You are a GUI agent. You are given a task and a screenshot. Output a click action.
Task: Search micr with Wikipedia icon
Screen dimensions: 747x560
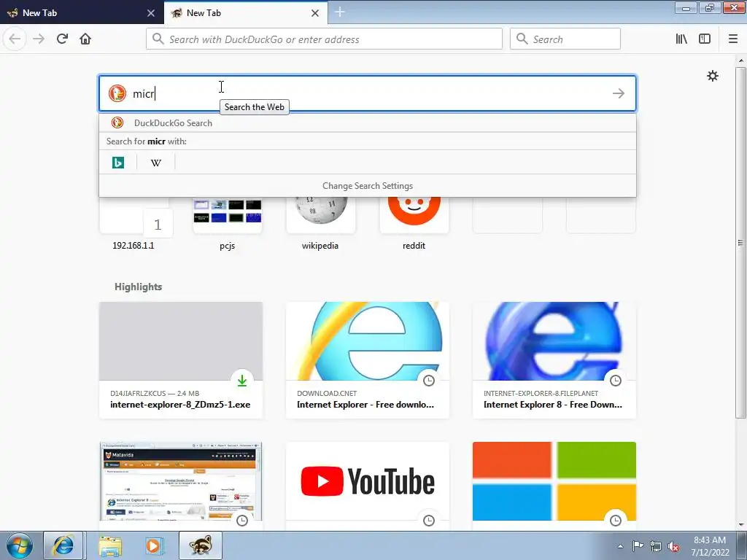[x=156, y=163]
